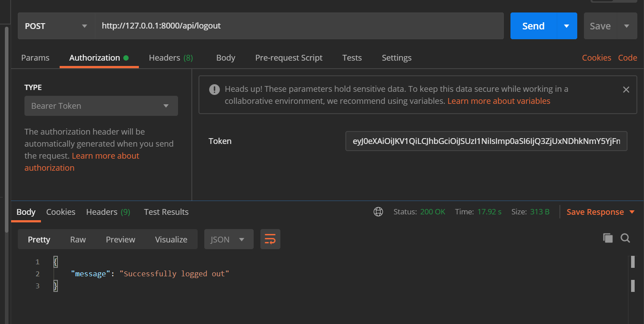
Task: Click inside the Token input field
Action: pyautogui.click(x=486, y=141)
